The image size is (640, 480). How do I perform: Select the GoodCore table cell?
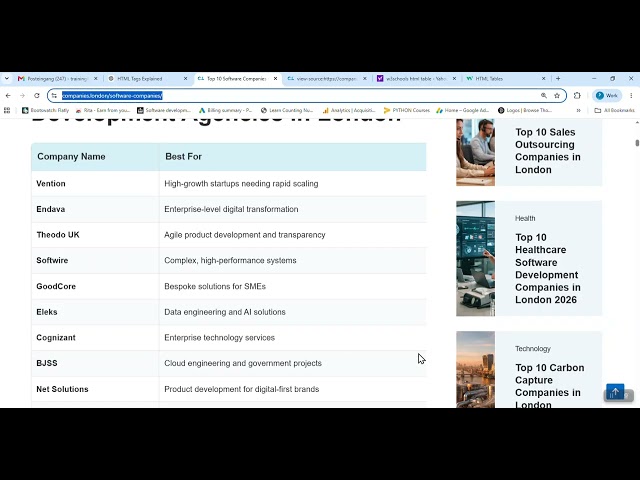(x=95, y=286)
